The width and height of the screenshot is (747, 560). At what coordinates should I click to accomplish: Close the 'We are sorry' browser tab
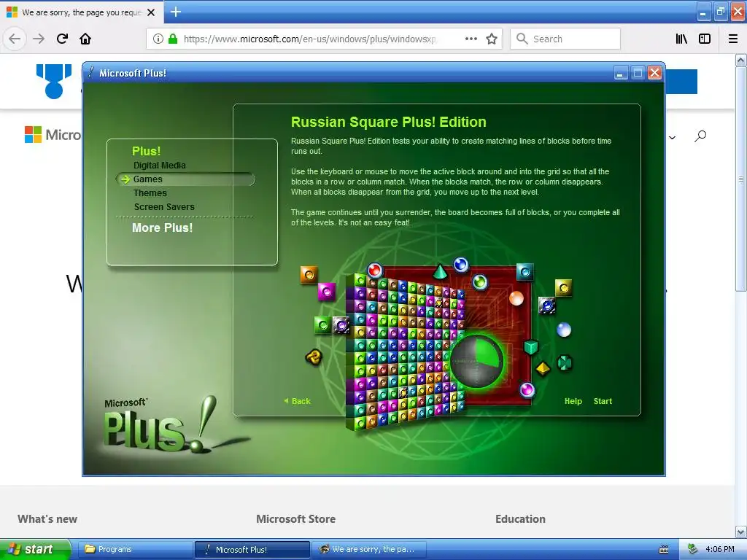click(151, 12)
